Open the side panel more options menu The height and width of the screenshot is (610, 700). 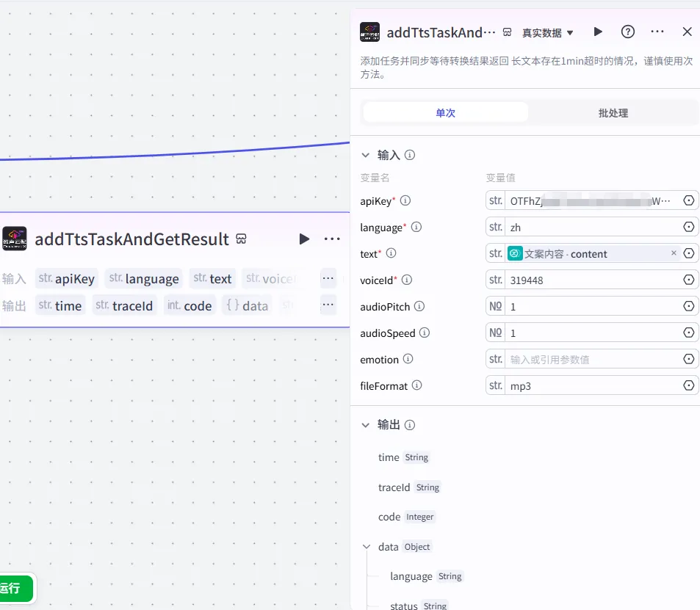tap(657, 32)
